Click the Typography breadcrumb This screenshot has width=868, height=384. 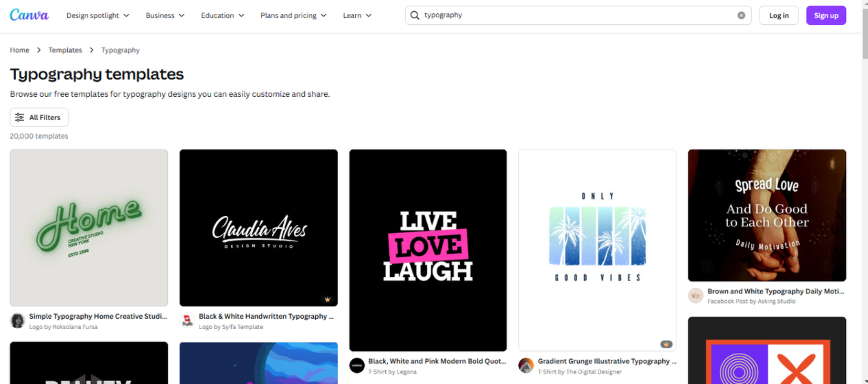(x=120, y=50)
